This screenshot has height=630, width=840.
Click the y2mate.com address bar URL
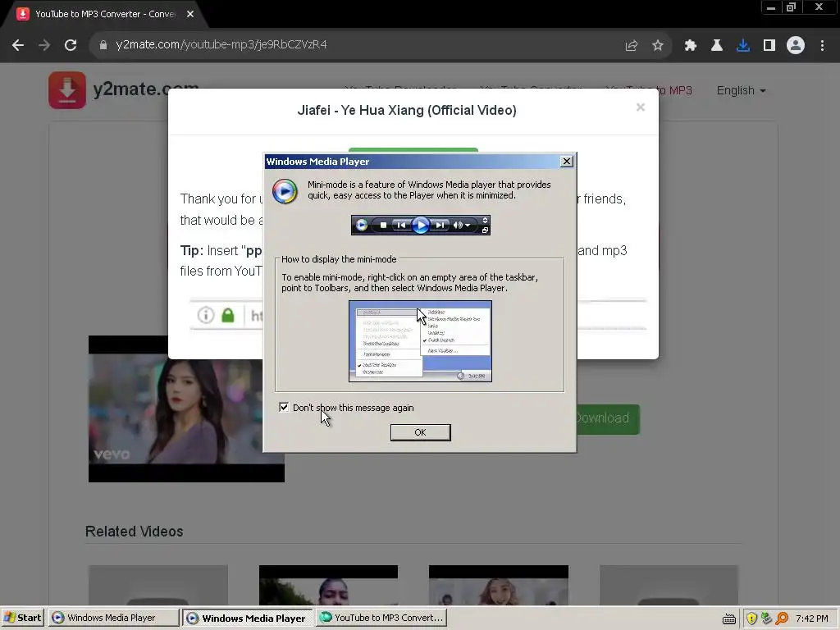point(221,44)
